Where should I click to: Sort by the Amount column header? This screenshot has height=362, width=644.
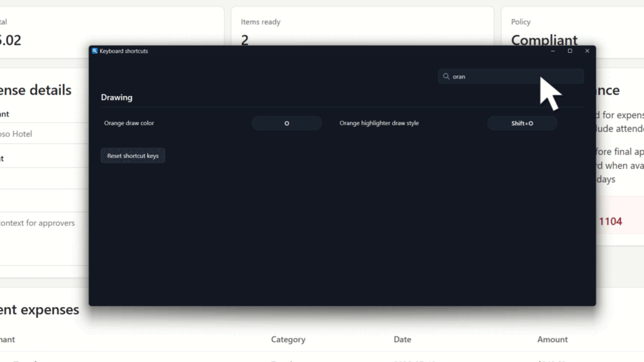(552, 339)
